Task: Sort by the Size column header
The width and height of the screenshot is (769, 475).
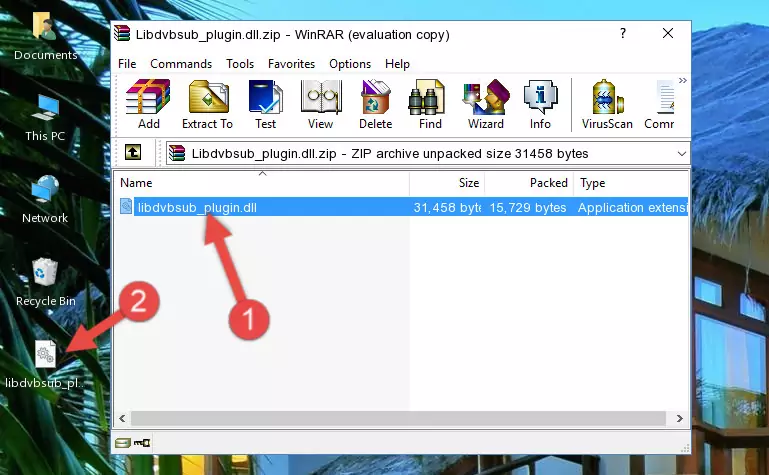Action: click(447, 183)
